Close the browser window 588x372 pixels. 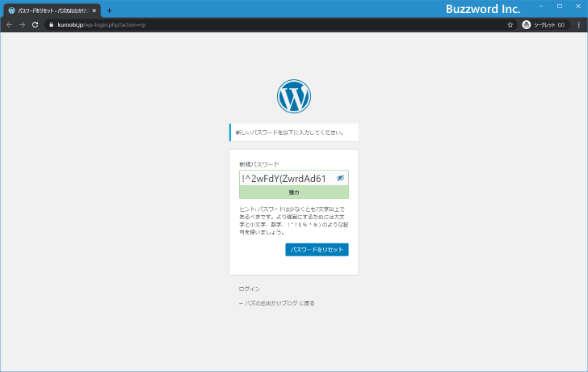coord(578,6)
